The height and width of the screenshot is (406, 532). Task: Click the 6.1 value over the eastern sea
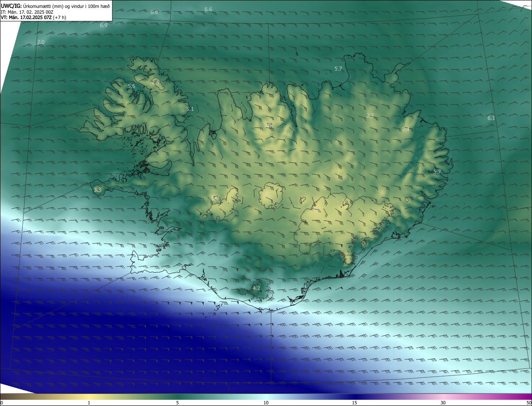(491, 118)
